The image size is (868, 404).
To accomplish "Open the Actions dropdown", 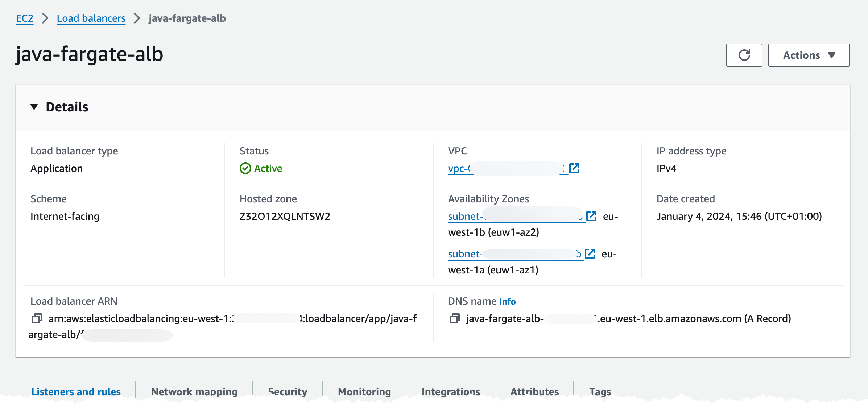I will click(809, 55).
